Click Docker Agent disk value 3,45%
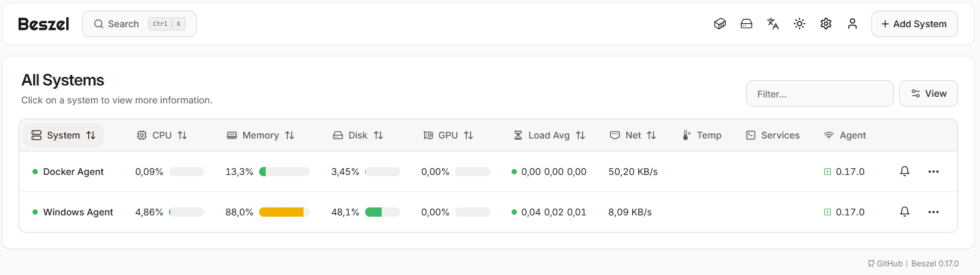This screenshot has height=275, width=980. pyautogui.click(x=345, y=172)
